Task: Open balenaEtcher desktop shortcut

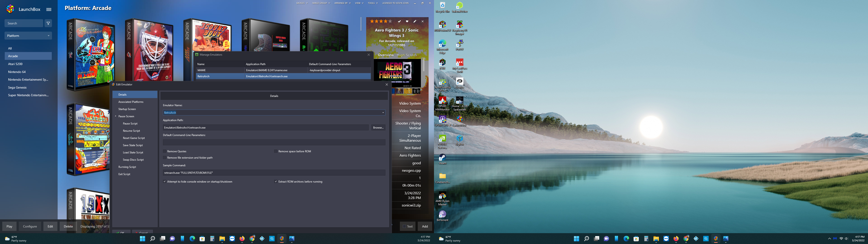Action: tap(460, 7)
